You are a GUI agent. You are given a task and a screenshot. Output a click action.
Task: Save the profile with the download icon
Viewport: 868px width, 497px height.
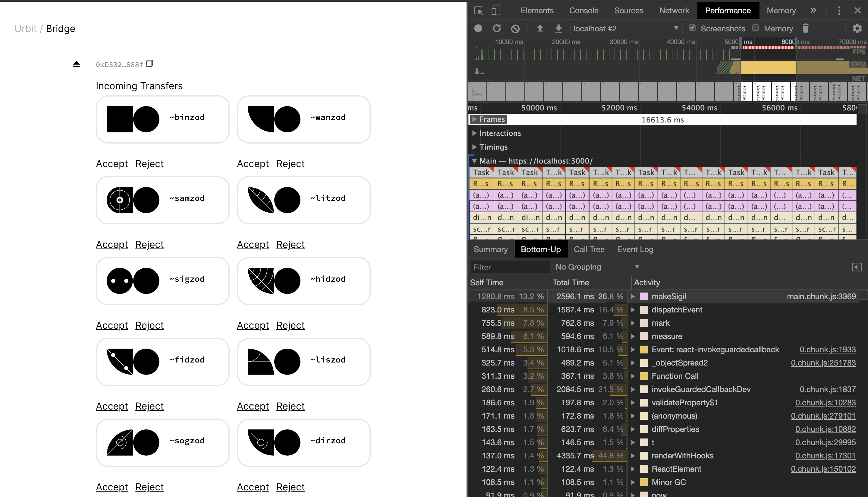tap(559, 29)
